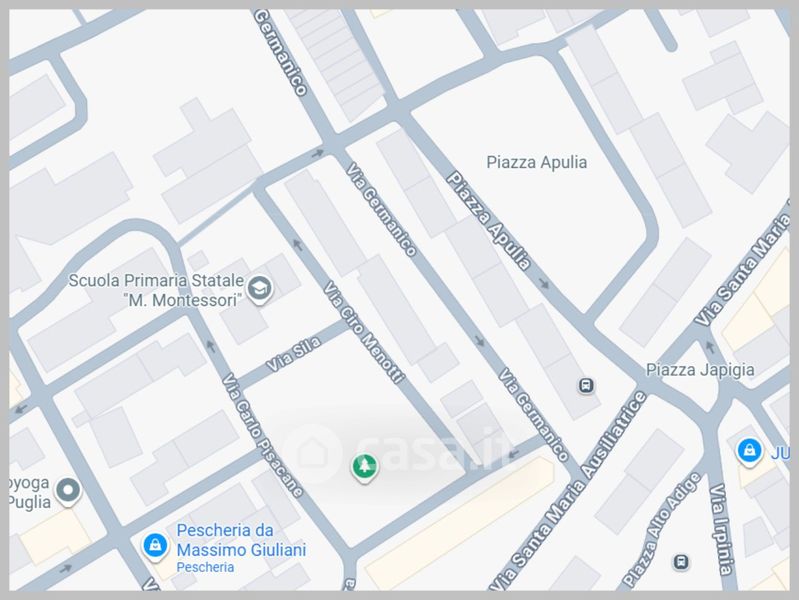The image size is (799, 600).
Task: Click the green park tree marker
Action: 364,467
